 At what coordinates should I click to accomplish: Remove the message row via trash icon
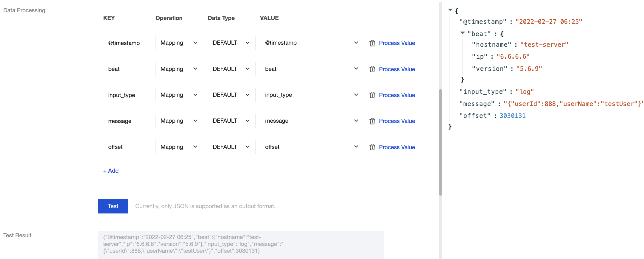pos(372,121)
